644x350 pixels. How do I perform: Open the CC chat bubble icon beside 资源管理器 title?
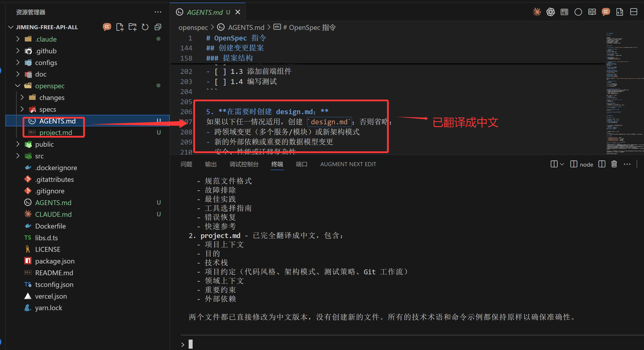(x=107, y=27)
